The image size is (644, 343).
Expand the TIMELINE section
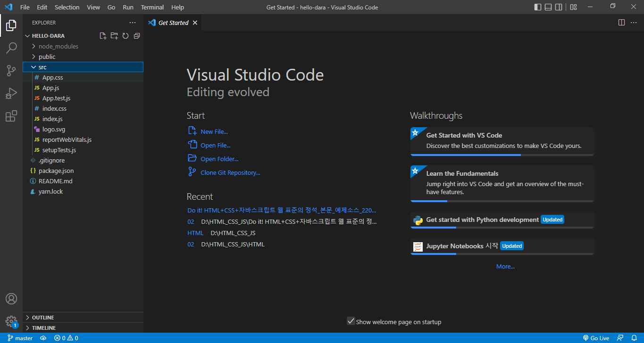(83, 328)
